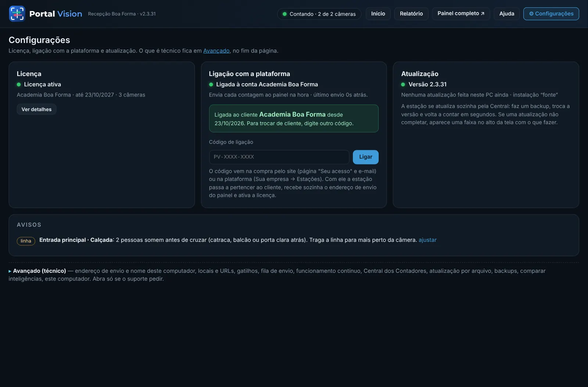Open the Relatório page

pyautogui.click(x=411, y=14)
